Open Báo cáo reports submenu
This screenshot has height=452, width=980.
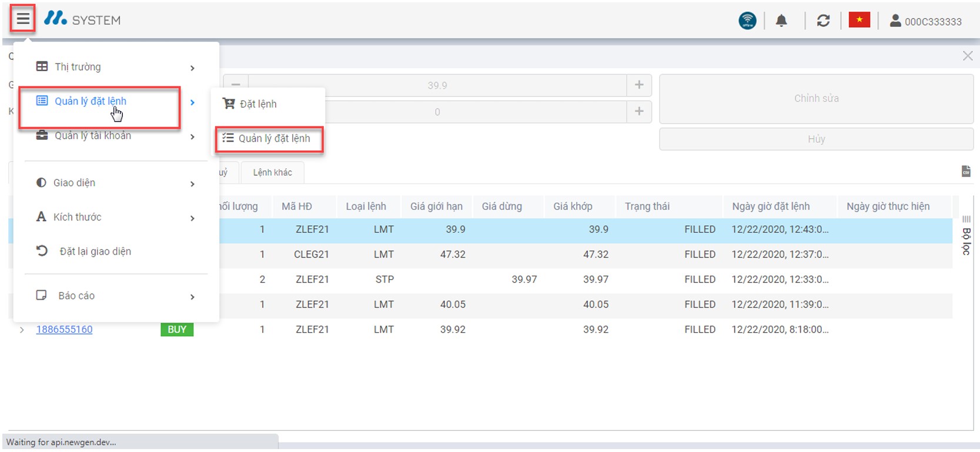point(116,296)
